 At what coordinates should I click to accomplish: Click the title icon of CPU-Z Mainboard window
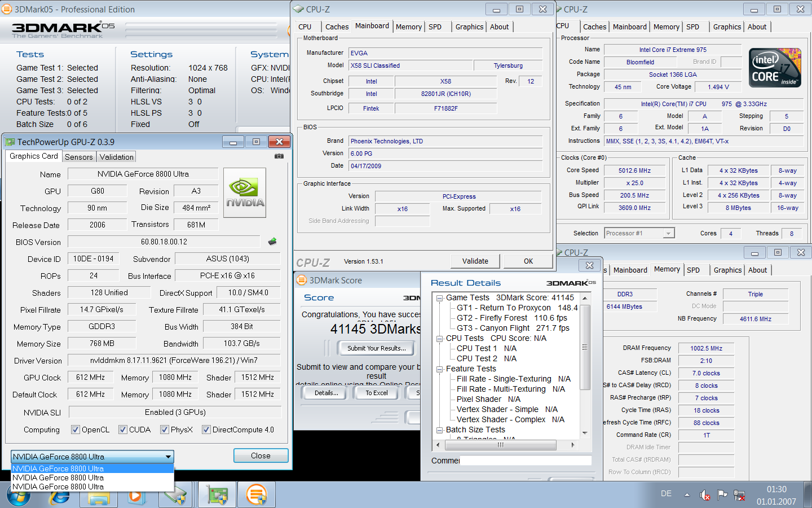coord(298,9)
